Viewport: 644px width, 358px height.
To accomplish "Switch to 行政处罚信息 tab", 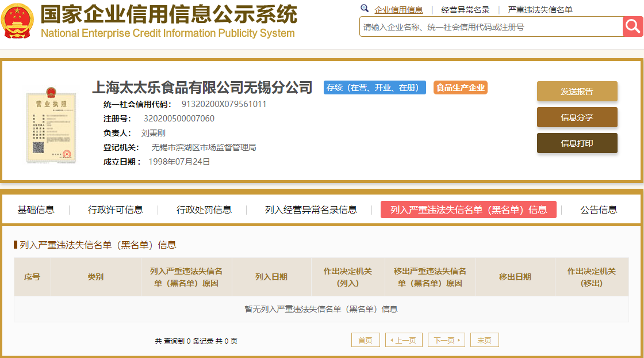I will pos(204,210).
